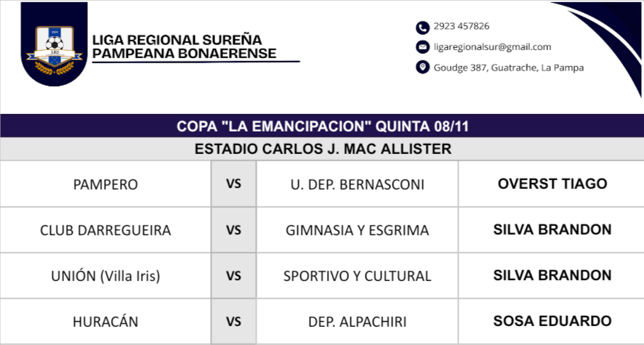Select referee OVERST TIAGO cell
644x345 pixels.
point(552,184)
